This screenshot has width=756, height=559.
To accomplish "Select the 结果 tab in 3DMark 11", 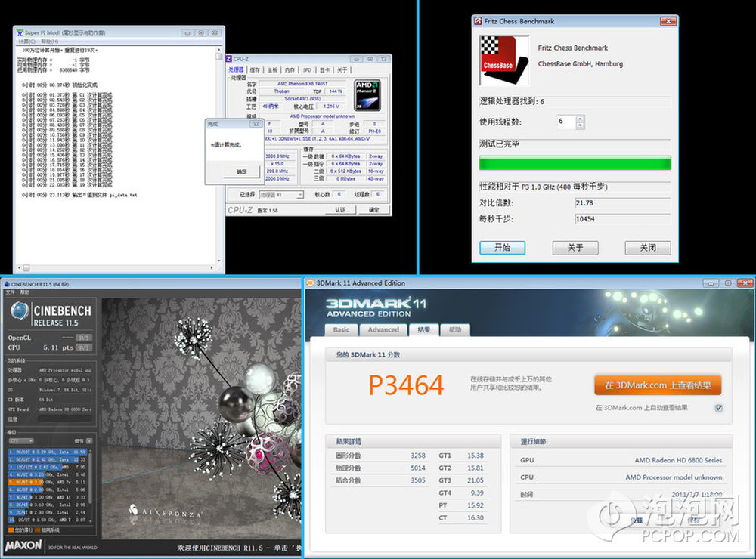I will pyautogui.click(x=424, y=329).
